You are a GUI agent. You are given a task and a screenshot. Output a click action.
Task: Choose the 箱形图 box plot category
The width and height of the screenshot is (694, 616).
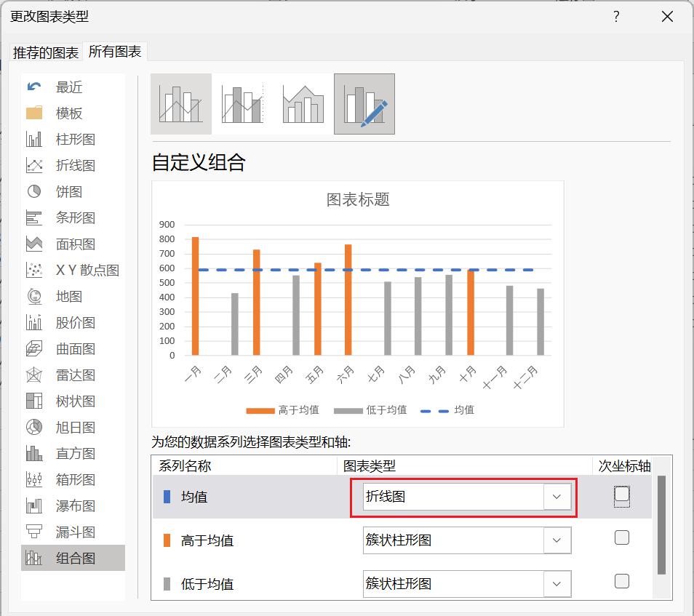pos(73,479)
